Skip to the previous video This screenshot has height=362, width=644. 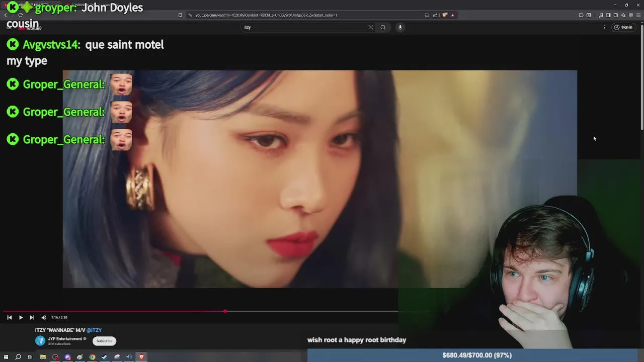(x=9, y=317)
